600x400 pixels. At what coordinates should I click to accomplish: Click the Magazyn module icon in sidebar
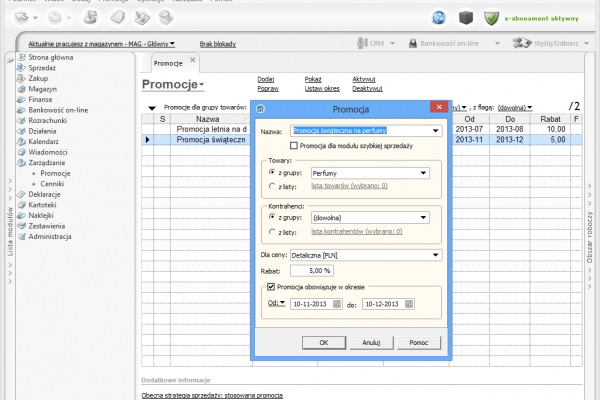[22, 88]
